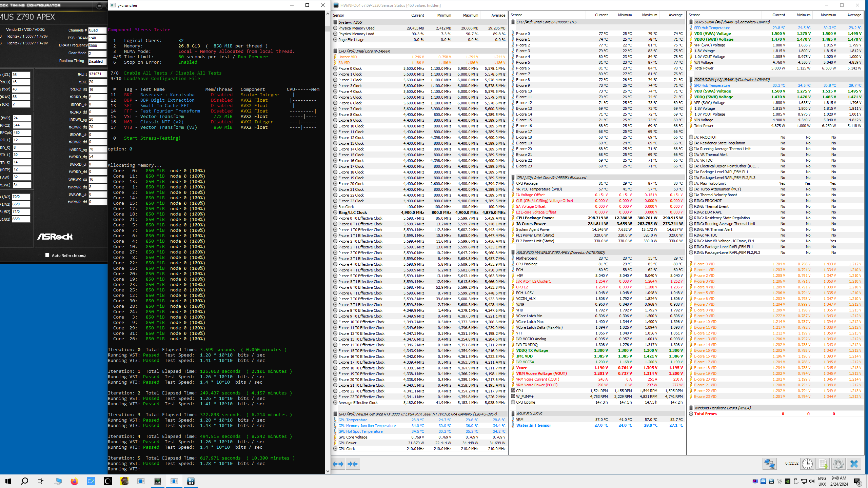Open the volume tray icon
Viewport: 868px width, 488px height.
coord(812,481)
